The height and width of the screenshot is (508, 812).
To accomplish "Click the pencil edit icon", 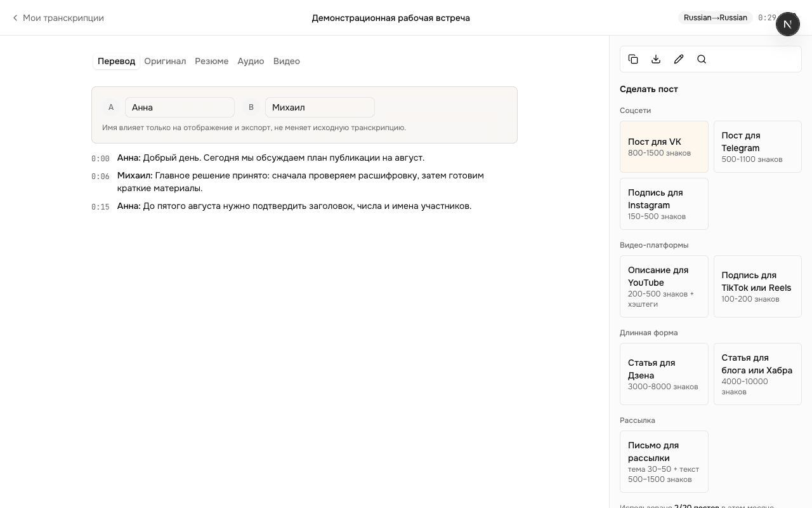I will point(679,59).
